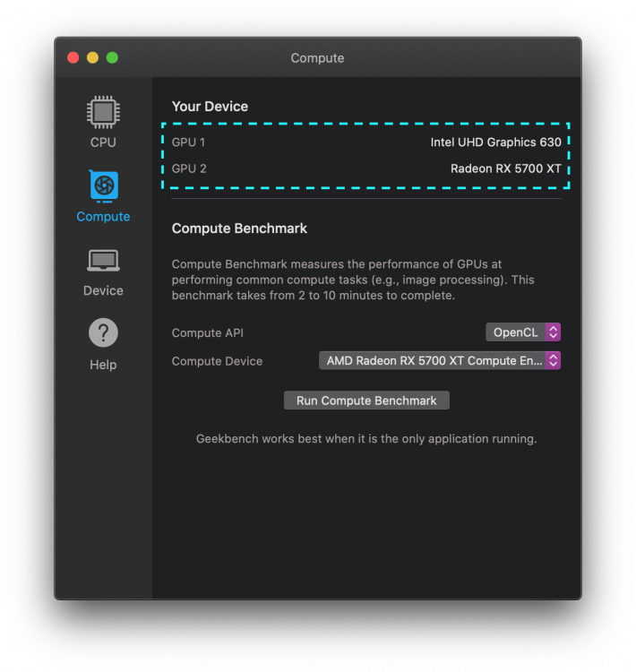Open the Device info section
The image size is (636, 672).
[x=103, y=272]
